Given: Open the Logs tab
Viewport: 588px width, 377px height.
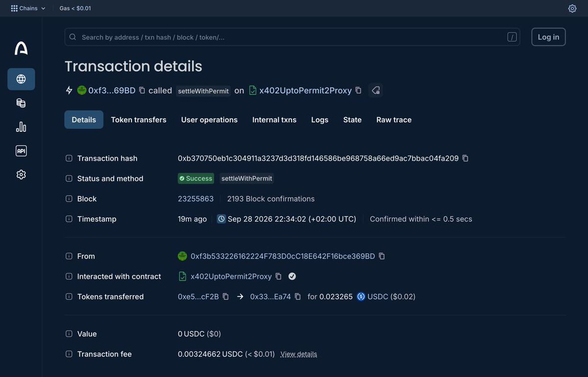Looking at the screenshot, I should click(x=319, y=120).
